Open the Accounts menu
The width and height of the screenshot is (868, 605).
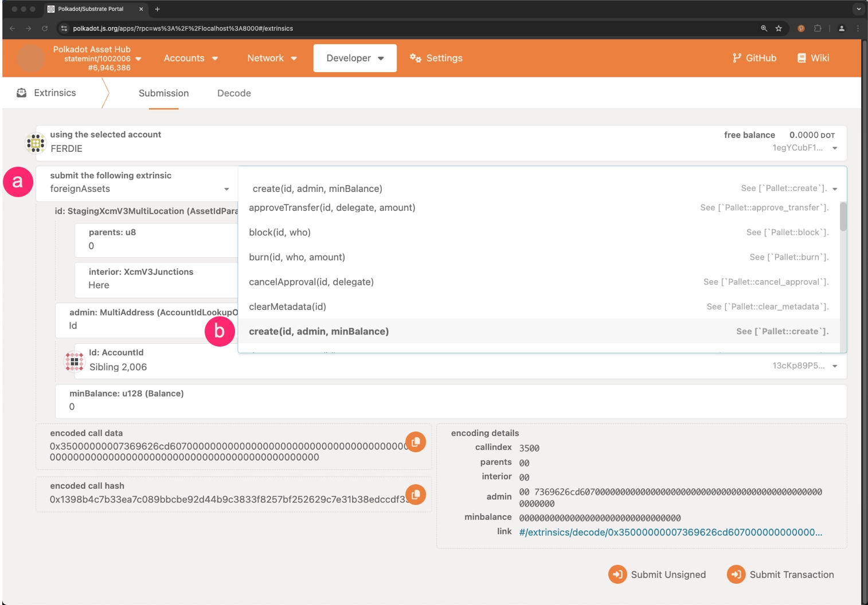click(x=191, y=58)
